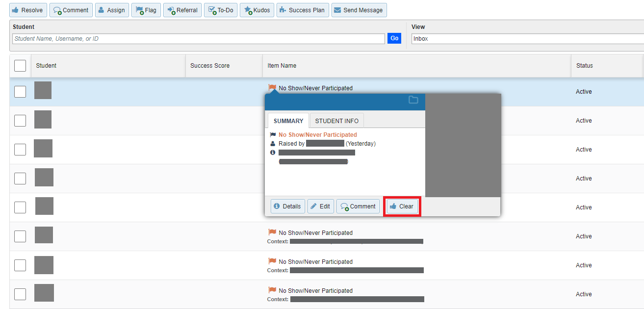Sort by Success Score column
Viewport: 644px width, 309px height.
tap(210, 66)
